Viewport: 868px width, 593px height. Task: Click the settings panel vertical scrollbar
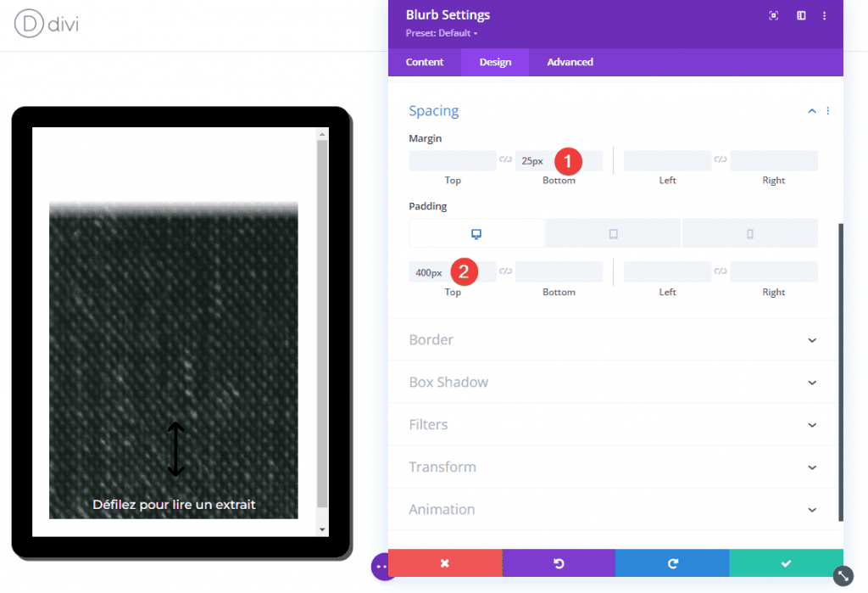[841, 372]
